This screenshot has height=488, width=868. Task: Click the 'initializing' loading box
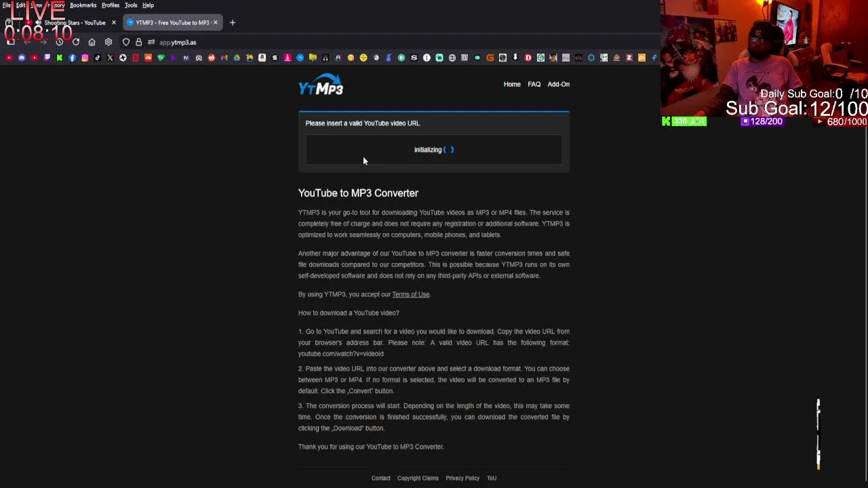433,150
